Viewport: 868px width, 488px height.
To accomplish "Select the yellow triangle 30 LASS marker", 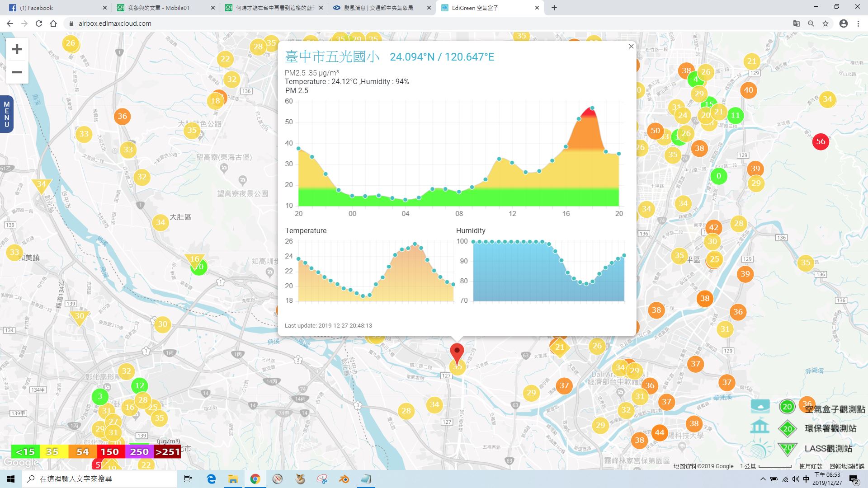I will 80,318.
